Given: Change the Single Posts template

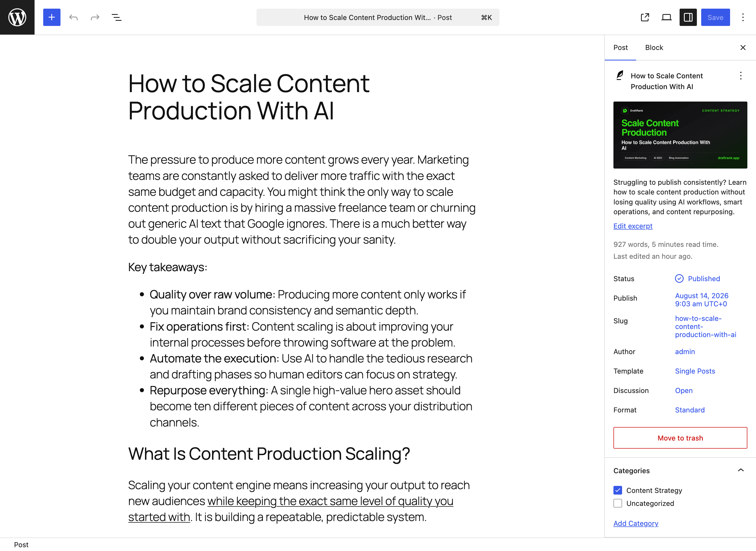Looking at the screenshot, I should coord(695,371).
